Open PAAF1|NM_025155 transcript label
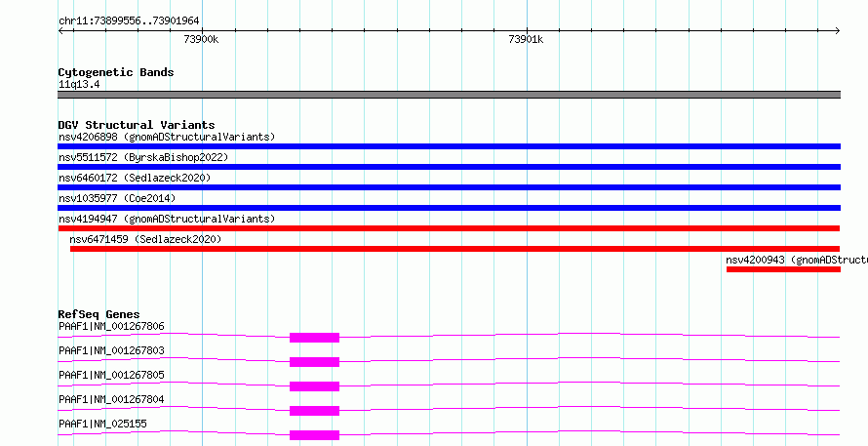 pos(102,424)
